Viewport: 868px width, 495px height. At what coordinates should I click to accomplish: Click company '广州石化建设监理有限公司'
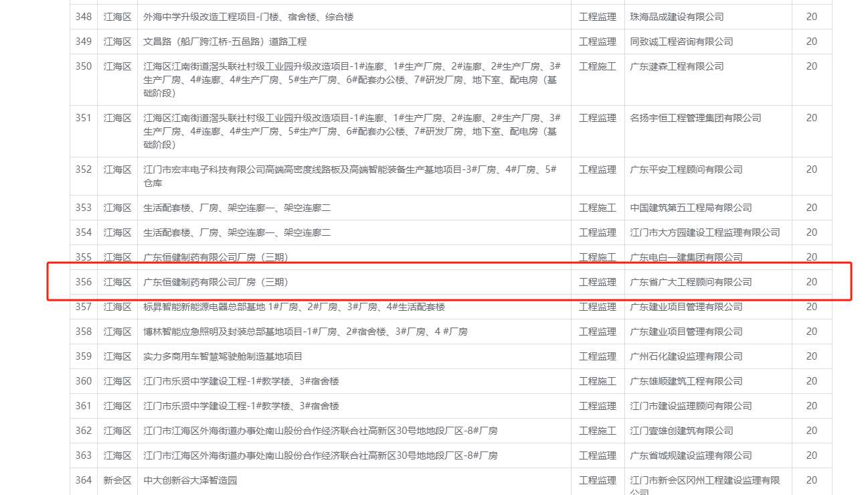click(686, 356)
